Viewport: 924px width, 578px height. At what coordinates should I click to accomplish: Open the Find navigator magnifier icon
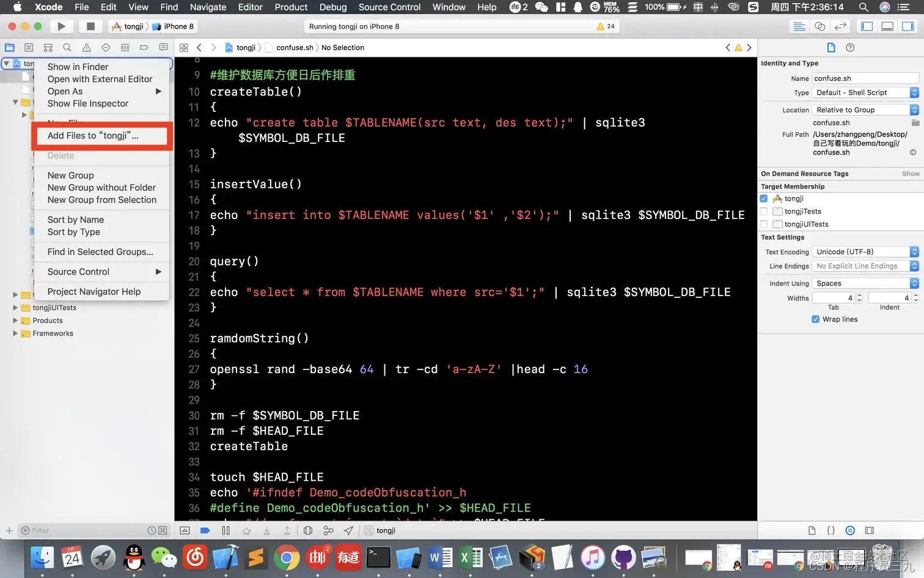click(67, 48)
